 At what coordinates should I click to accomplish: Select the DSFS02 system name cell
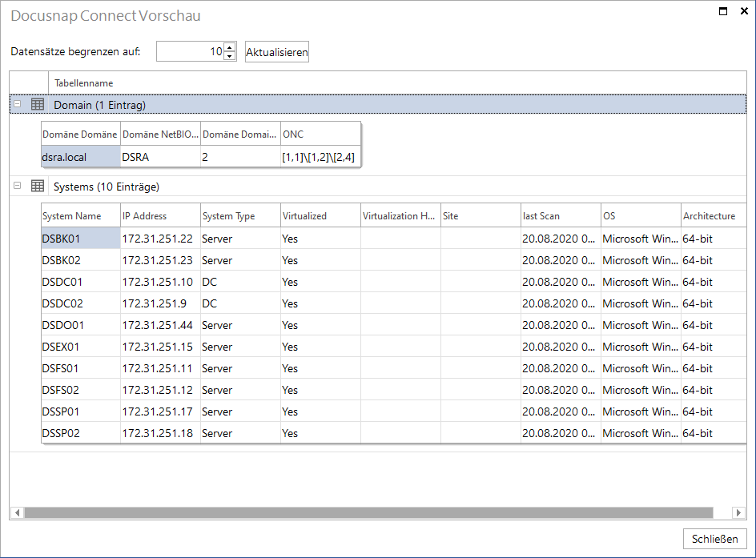[81, 391]
